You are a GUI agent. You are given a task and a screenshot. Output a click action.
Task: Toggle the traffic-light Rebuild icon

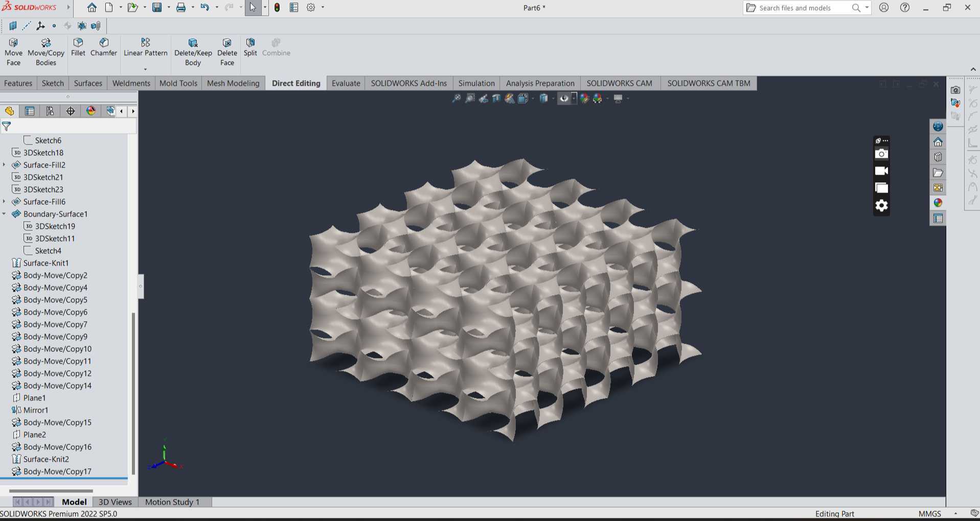(x=277, y=8)
